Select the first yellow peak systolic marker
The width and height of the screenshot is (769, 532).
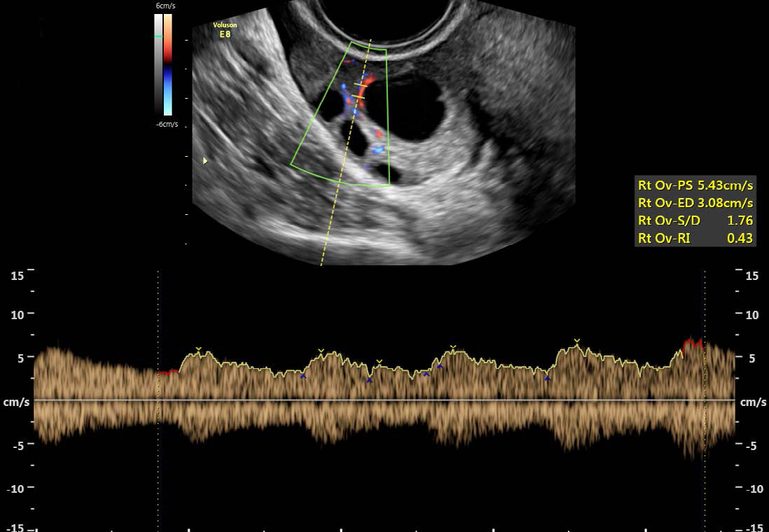(x=198, y=349)
